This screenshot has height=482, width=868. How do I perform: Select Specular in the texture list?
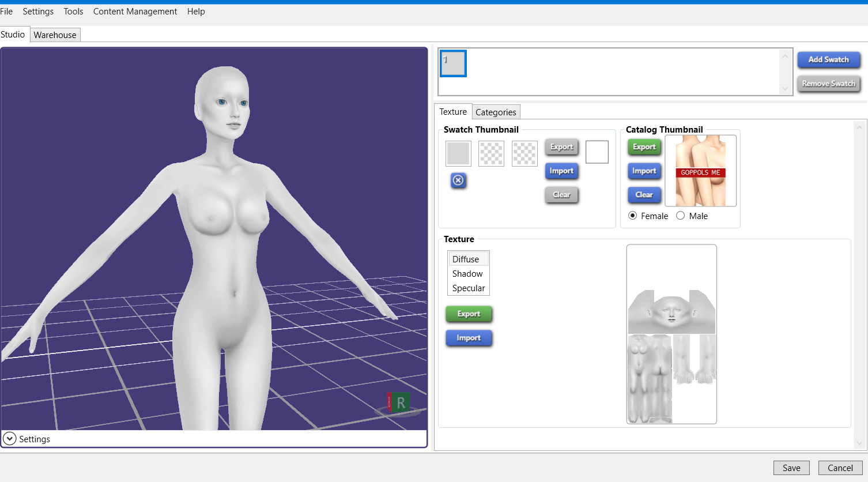coord(469,288)
